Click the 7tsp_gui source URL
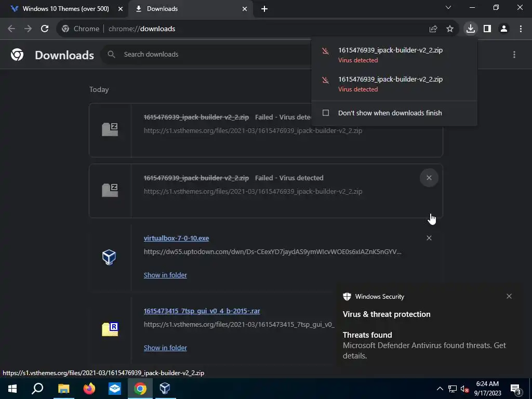Image resolution: width=532 pixels, height=399 pixels. pyautogui.click(x=239, y=324)
